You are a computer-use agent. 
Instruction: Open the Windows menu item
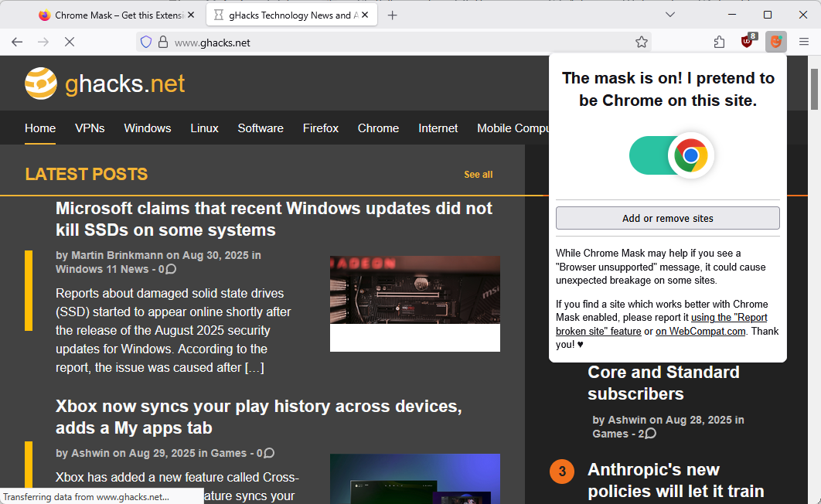coord(148,128)
